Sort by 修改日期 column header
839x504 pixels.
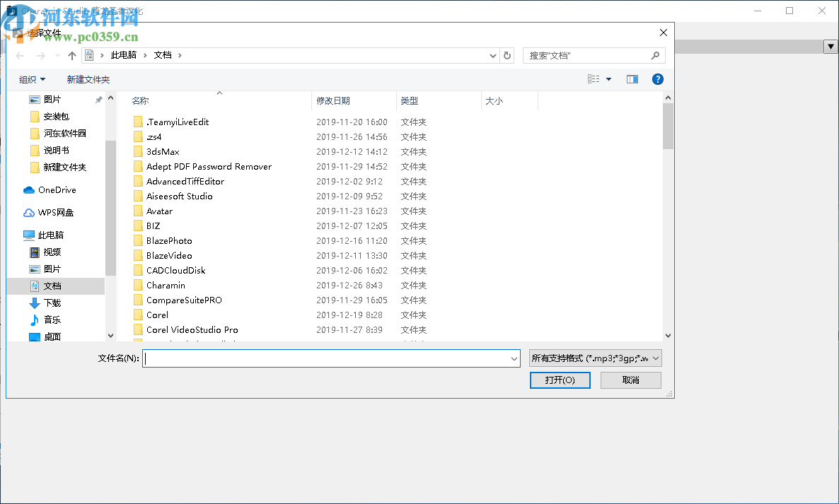(x=332, y=101)
